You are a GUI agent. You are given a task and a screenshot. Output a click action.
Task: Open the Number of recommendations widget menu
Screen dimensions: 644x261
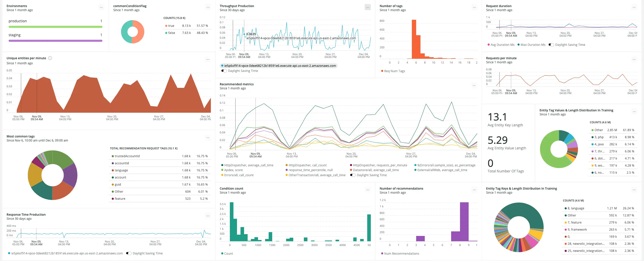tap(474, 189)
